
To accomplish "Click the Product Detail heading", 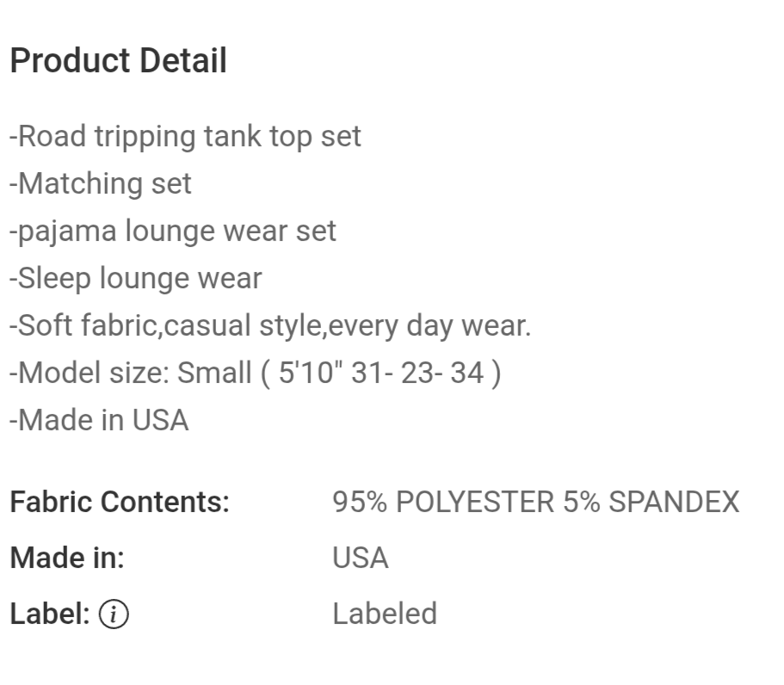I will (x=119, y=60).
